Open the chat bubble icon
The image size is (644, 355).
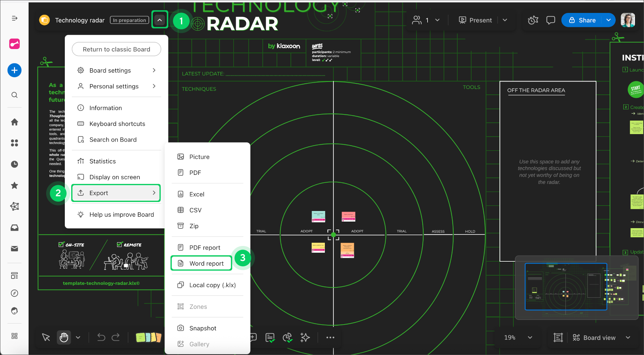551,20
